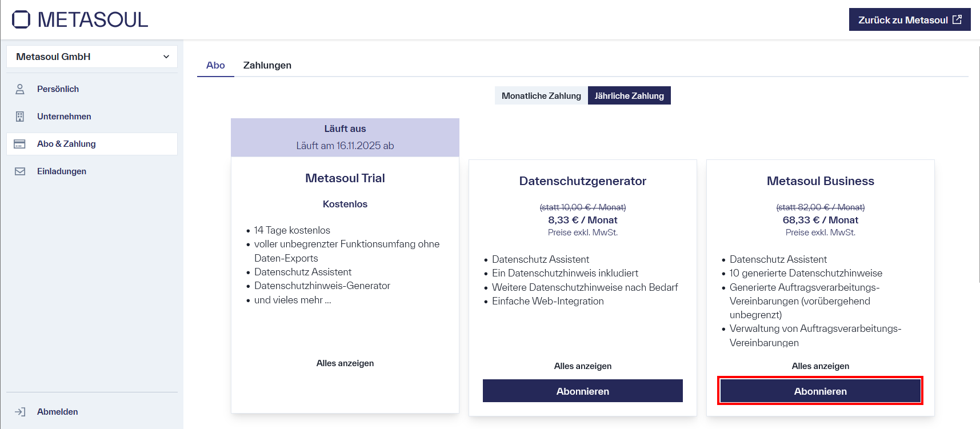
Task: Click the Metasoul Trial plan title
Action: point(345,178)
